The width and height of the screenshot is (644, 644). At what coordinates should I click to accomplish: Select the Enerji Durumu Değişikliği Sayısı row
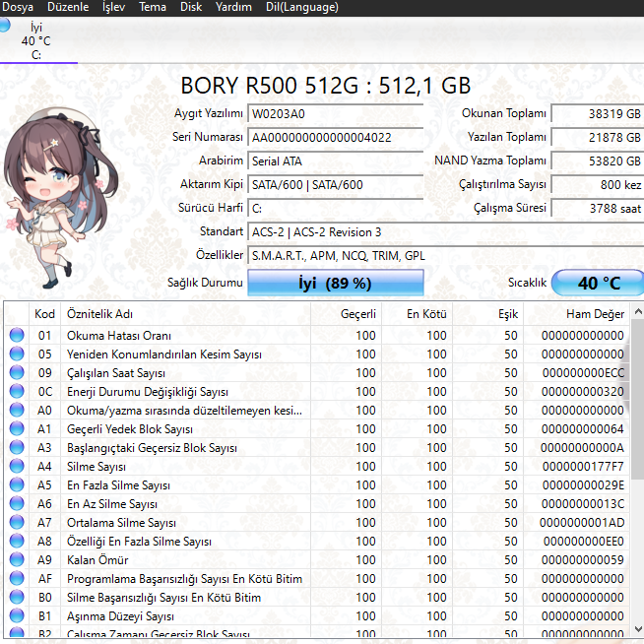point(317,391)
